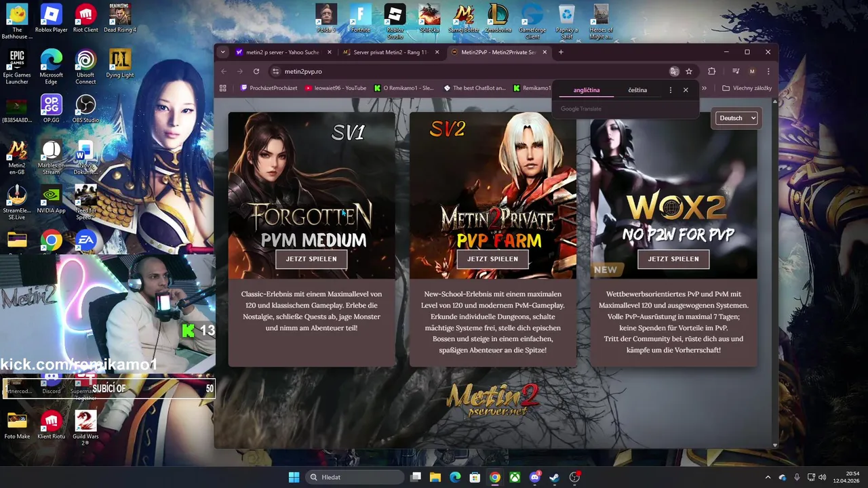Select čeština in the translate popup
This screenshot has height=488, width=868.
(x=637, y=89)
